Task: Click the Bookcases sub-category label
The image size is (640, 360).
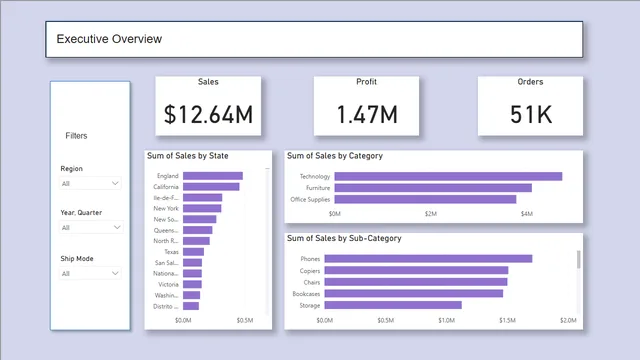Action: [306, 293]
